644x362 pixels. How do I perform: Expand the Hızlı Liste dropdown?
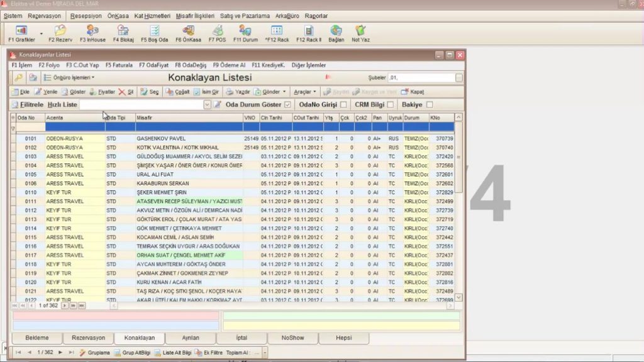click(x=207, y=104)
